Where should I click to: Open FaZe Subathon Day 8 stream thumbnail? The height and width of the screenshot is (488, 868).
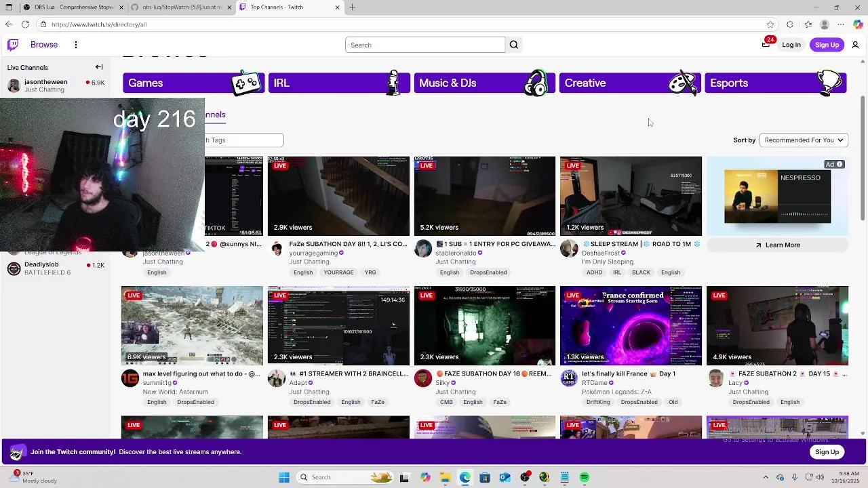(x=339, y=196)
